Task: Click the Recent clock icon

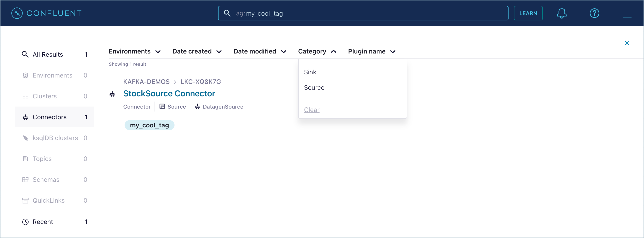Action: [x=25, y=221]
